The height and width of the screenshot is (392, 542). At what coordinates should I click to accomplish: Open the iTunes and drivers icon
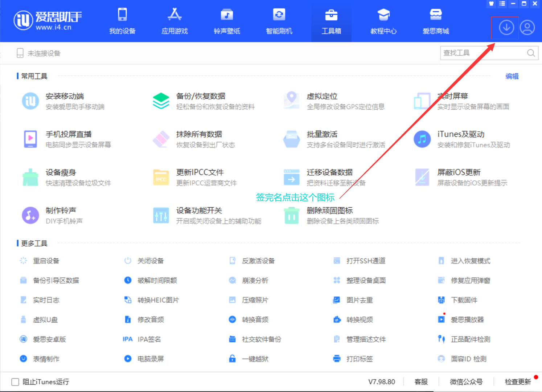[422, 139]
